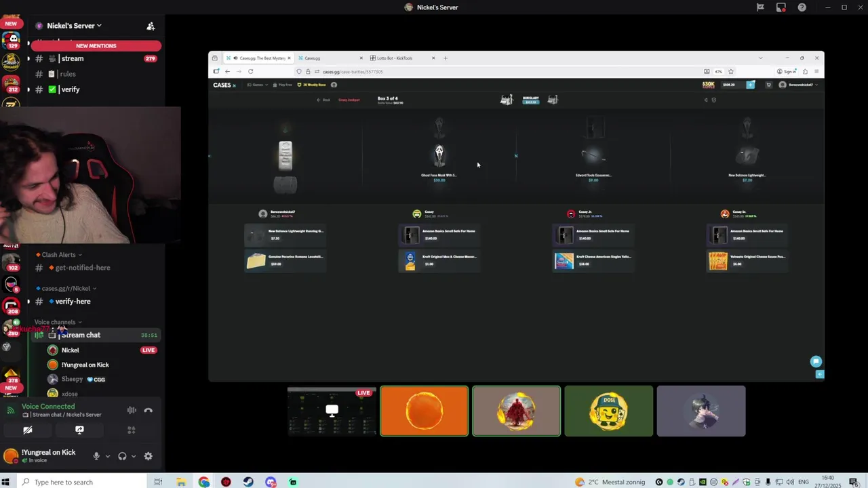The height and width of the screenshot is (488, 868).
Task: Open Discord help question mark icon
Action: (802, 7)
